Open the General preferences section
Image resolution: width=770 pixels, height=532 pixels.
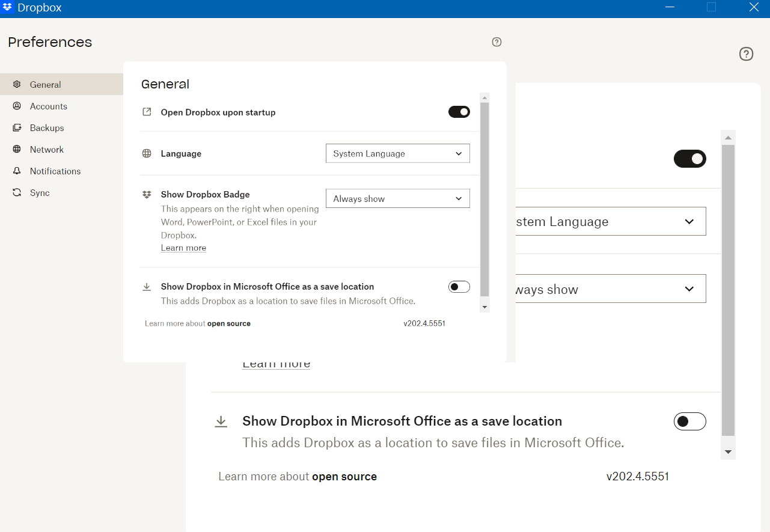pos(61,85)
